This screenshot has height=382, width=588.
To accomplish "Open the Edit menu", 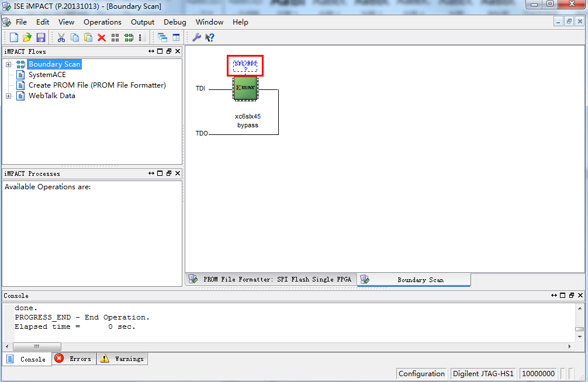I will [x=43, y=22].
